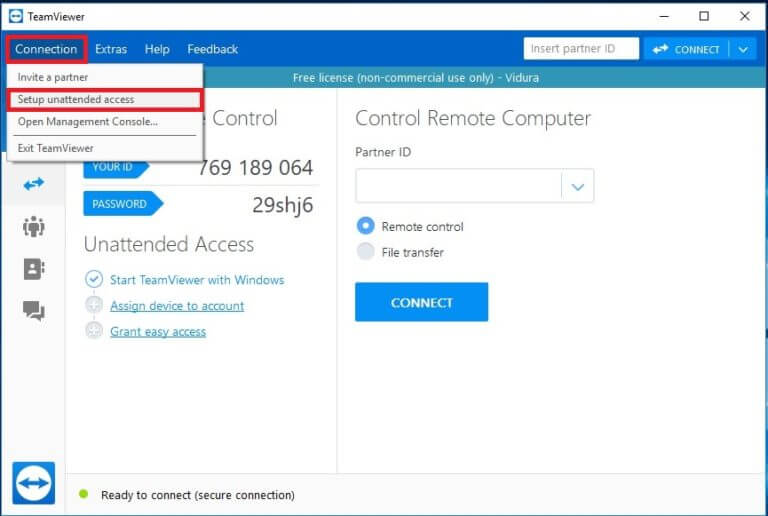Viewport: 768px width, 516px height.
Task: Click Assign device to account link
Action: (177, 306)
